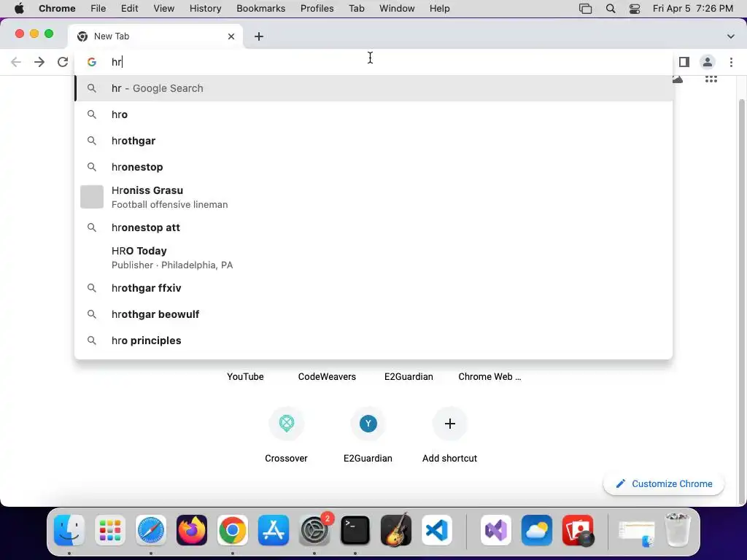The height and width of the screenshot is (560, 747).
Task: Open the File menu
Action: click(x=98, y=9)
